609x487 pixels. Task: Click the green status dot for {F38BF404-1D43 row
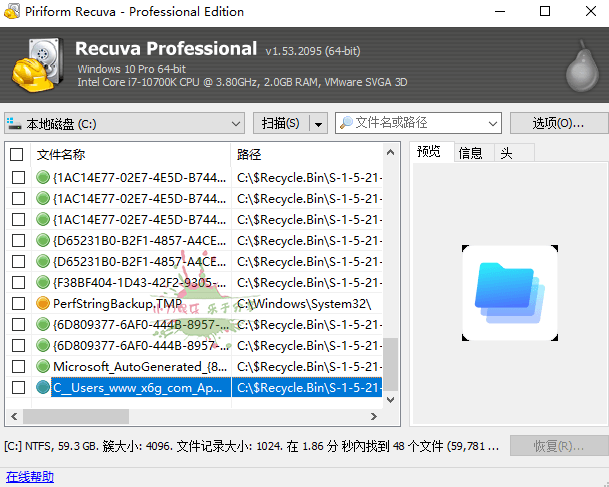point(43,282)
